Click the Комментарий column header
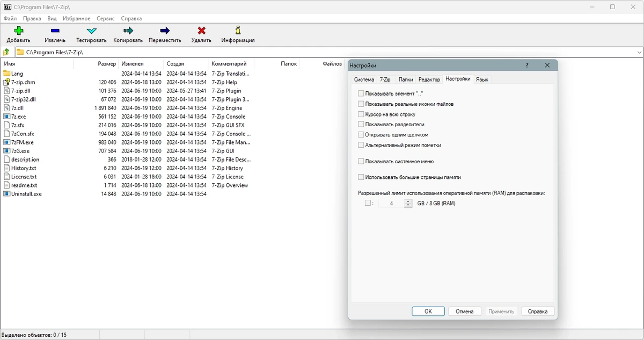Viewport: 644px width, 340px height. point(231,63)
